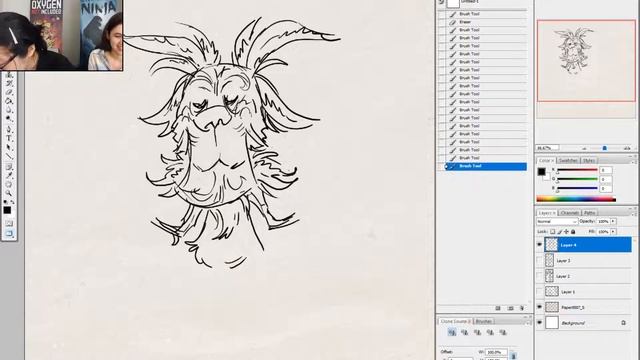This screenshot has height=360, width=640.
Task: Select the Line shape tool
Action: pos(9,157)
